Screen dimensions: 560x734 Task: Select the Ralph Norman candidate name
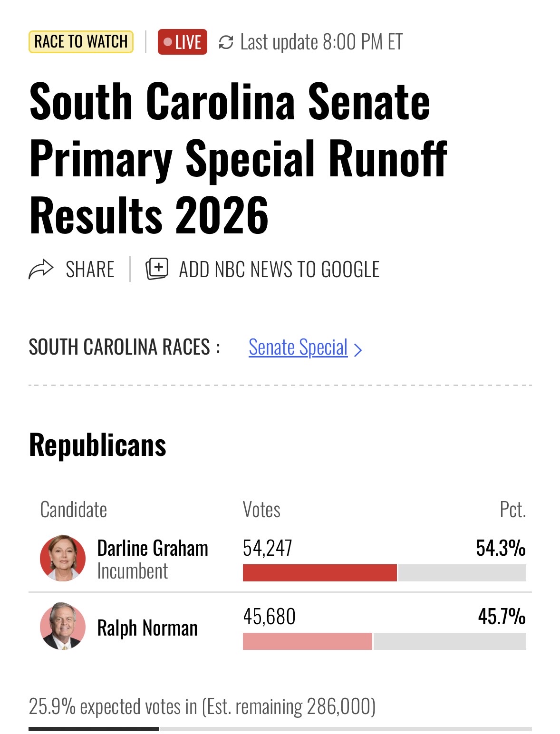point(147,628)
